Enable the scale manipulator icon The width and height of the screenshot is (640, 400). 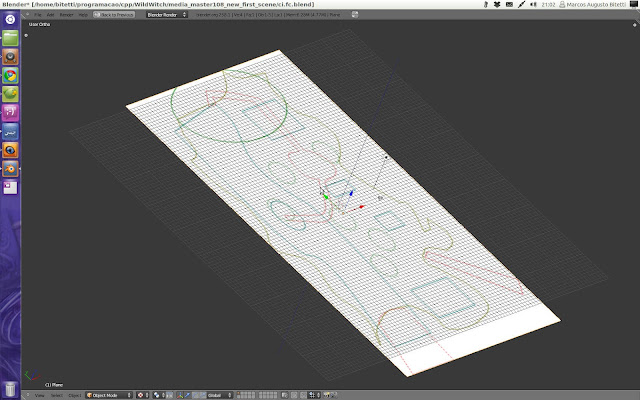[203, 395]
